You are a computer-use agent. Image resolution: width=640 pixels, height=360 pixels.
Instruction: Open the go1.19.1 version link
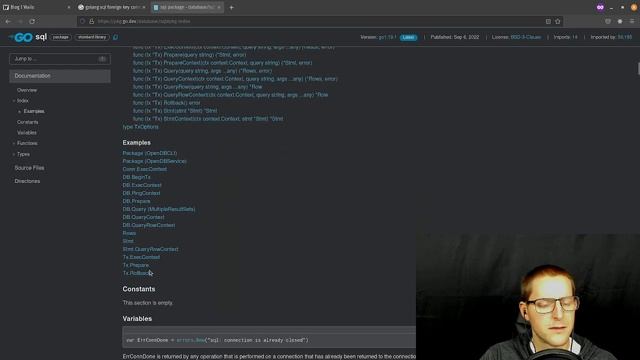(387, 37)
